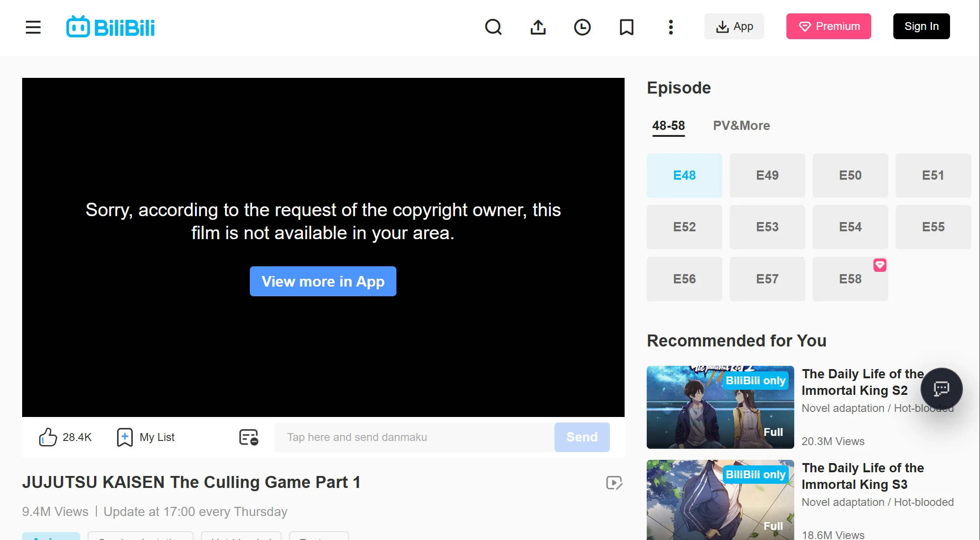Click the "Episode" heading
The height and width of the screenshot is (540, 980).
click(679, 88)
